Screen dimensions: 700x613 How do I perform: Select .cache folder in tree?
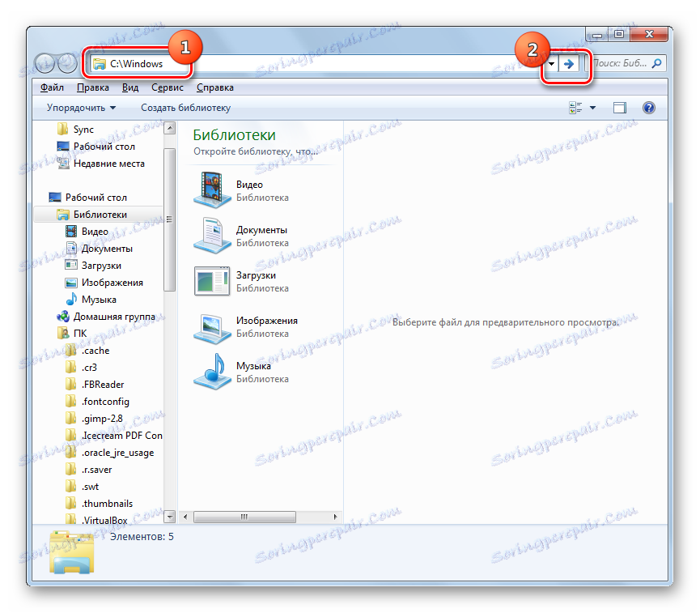87,351
